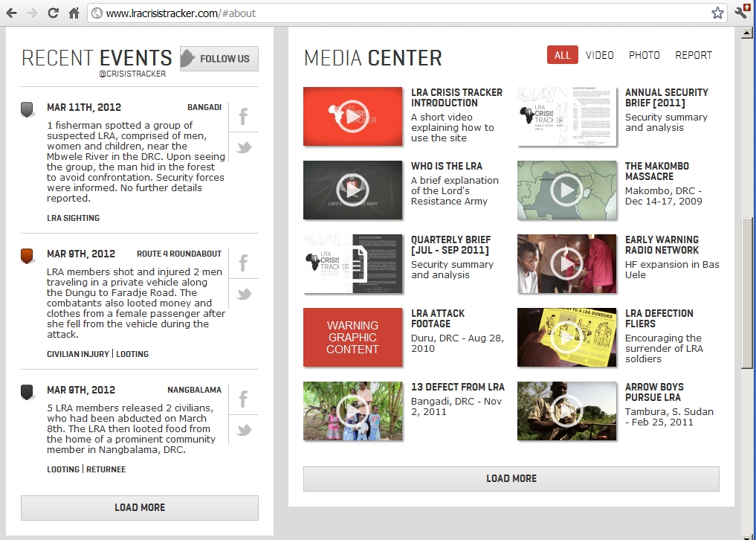
Task: Open the LRA Crisis Tracker Introduction title
Action: coord(456,97)
